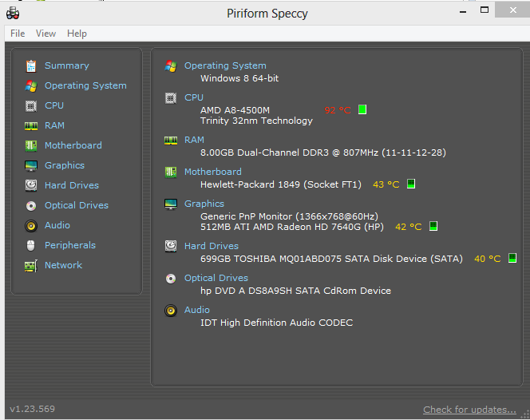The image size is (530, 420).
Task: Click the Optical Drives disc icon in sidebar
Action: 31,205
